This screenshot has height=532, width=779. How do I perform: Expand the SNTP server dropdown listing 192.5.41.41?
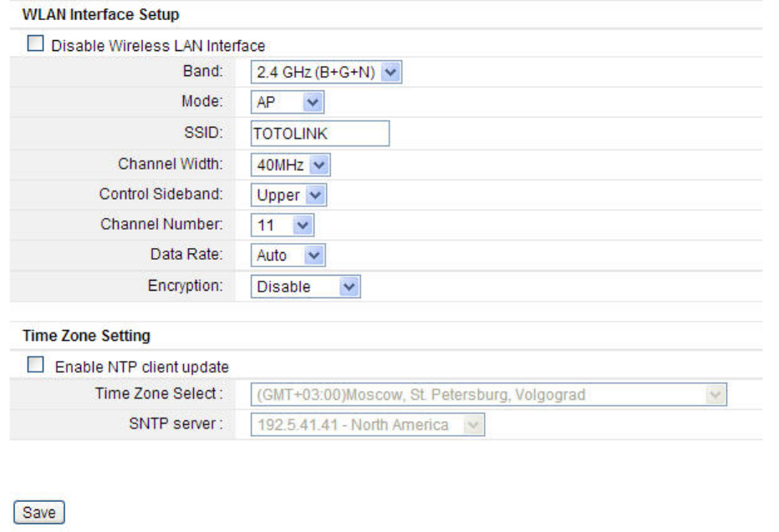[368, 425]
